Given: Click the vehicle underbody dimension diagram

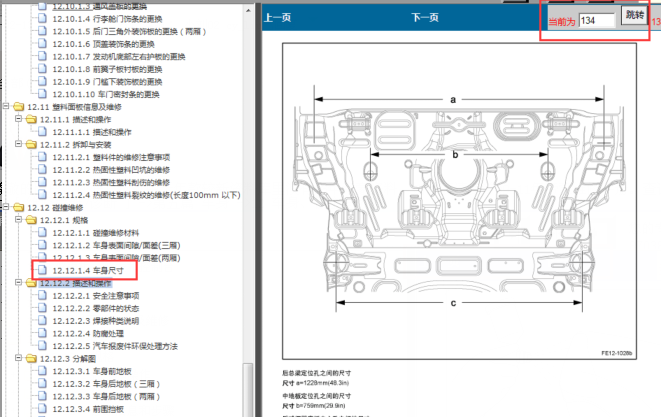Looking at the screenshot, I should (459, 201).
